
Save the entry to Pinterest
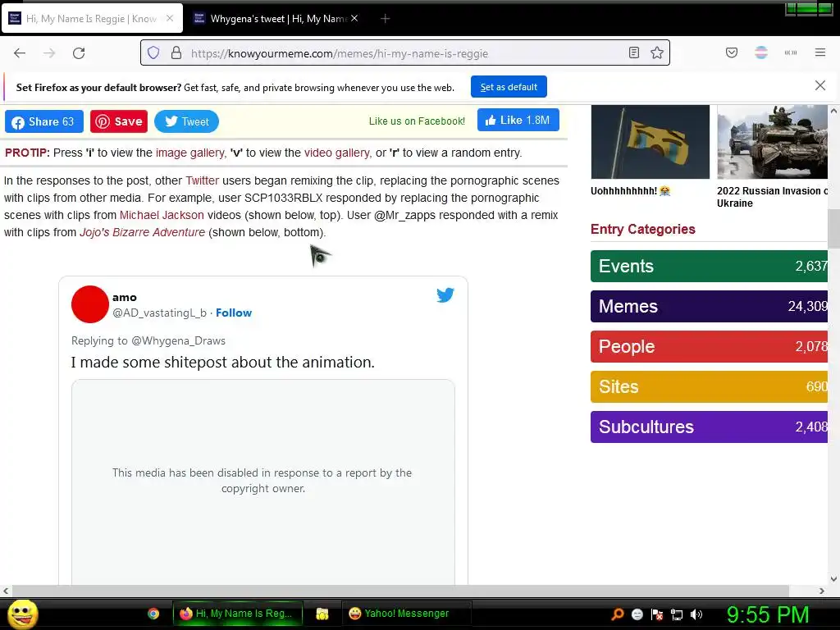coord(118,121)
